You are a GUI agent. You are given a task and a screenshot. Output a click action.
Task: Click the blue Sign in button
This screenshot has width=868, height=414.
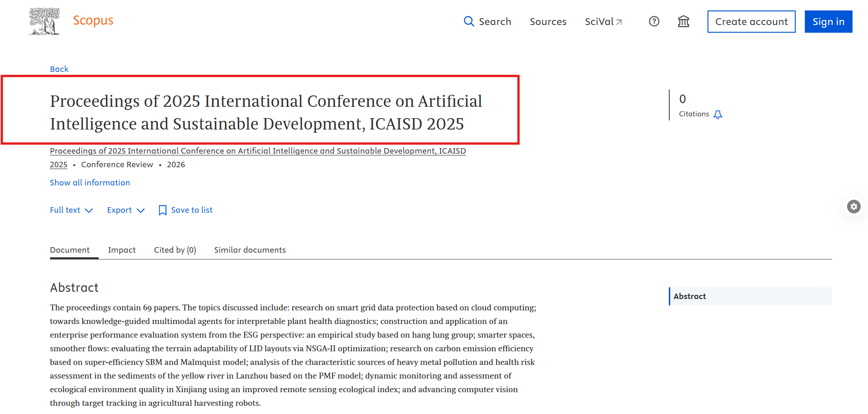click(828, 21)
